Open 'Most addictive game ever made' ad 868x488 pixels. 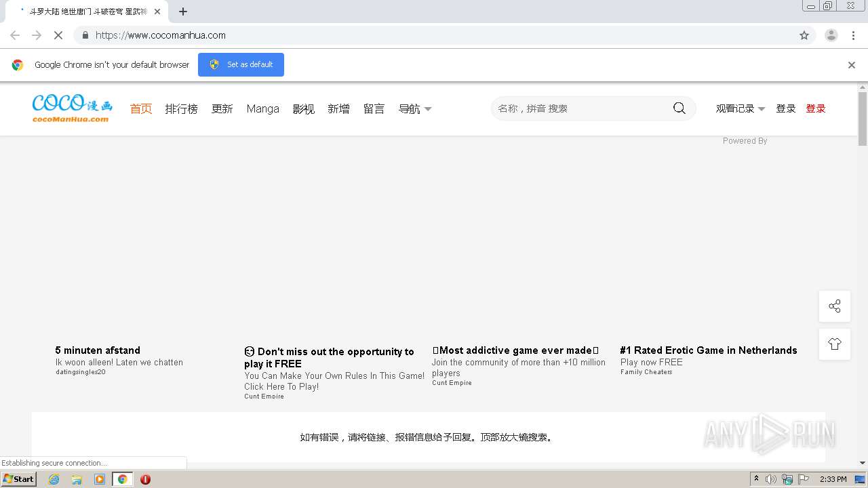pos(515,350)
